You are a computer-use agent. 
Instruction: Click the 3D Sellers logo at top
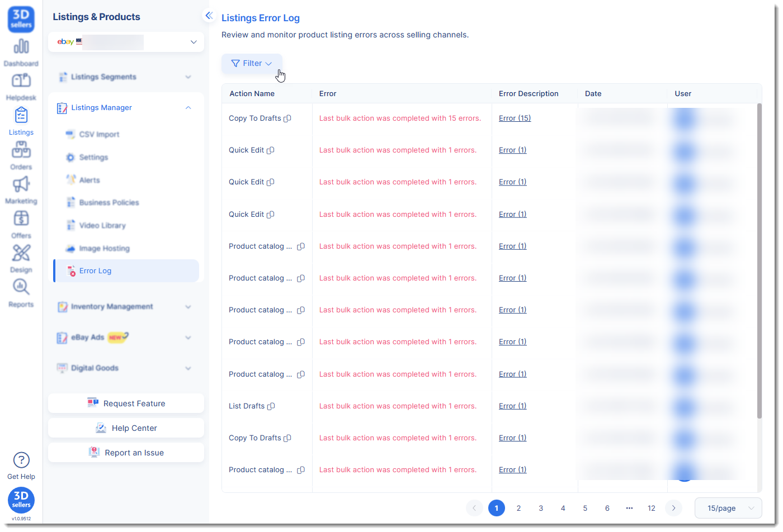pyautogui.click(x=21, y=19)
